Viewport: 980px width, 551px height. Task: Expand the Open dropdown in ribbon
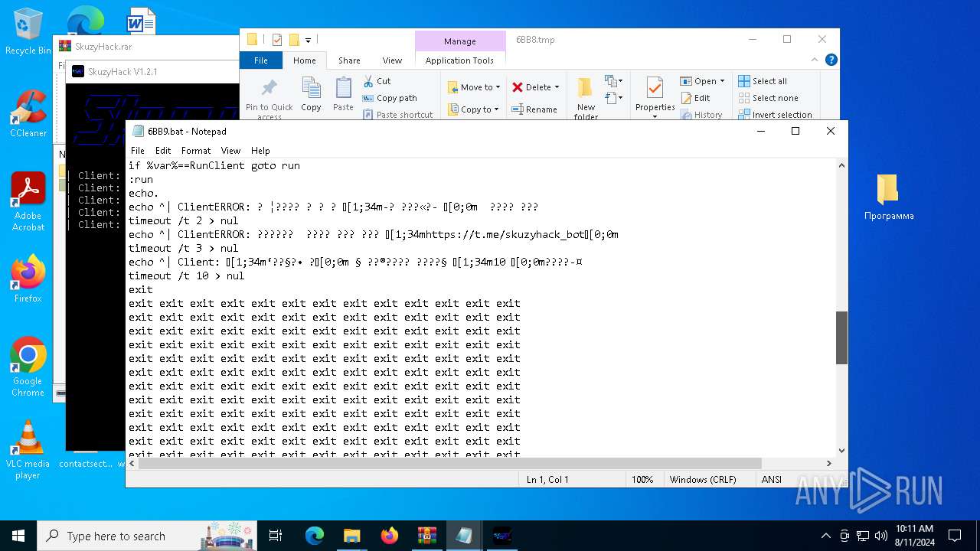722,81
